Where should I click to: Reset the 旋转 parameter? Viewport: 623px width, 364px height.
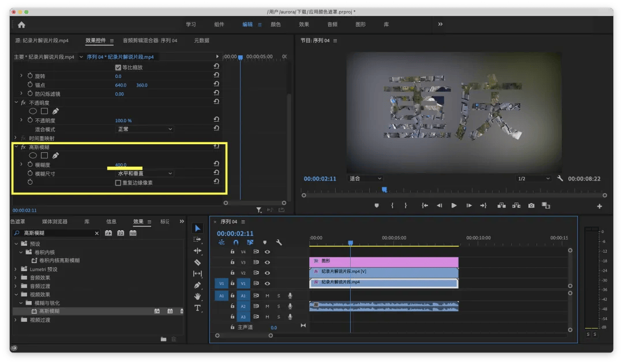click(216, 75)
